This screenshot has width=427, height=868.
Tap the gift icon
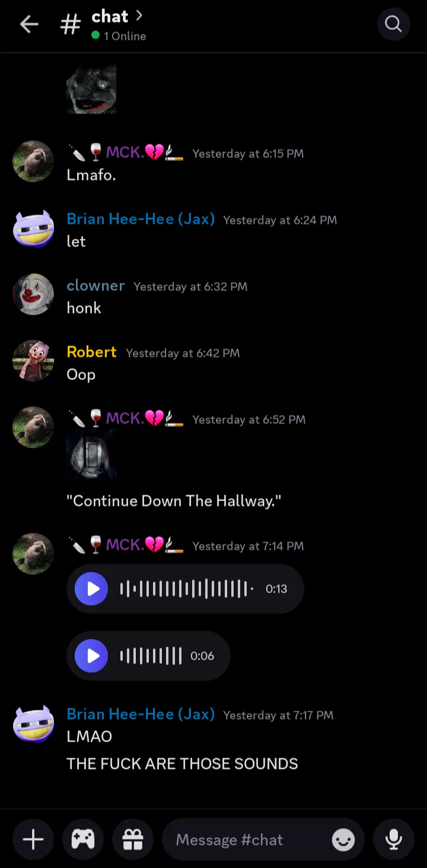[133, 840]
